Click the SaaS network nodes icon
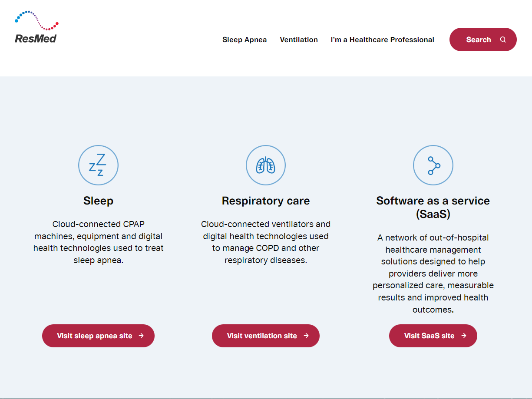 point(433,165)
